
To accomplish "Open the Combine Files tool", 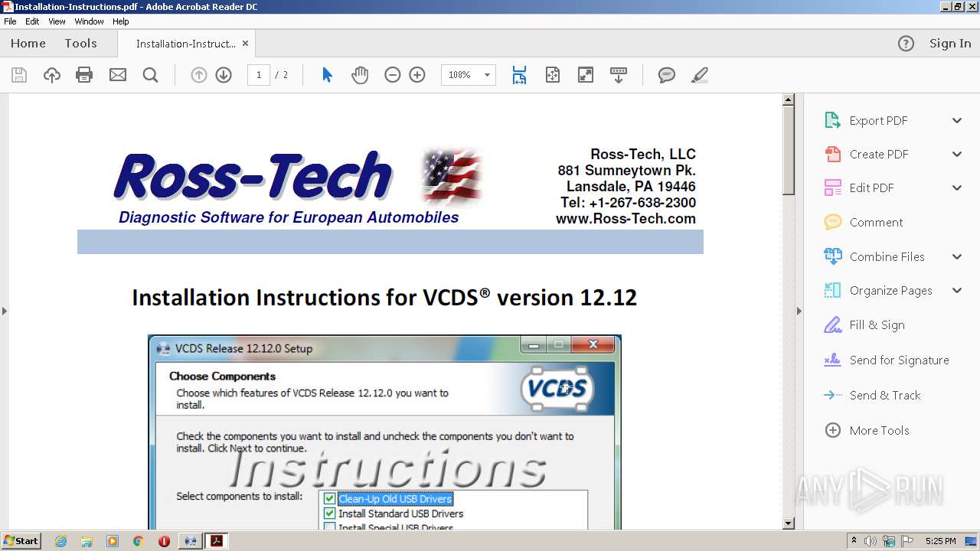I will click(887, 256).
